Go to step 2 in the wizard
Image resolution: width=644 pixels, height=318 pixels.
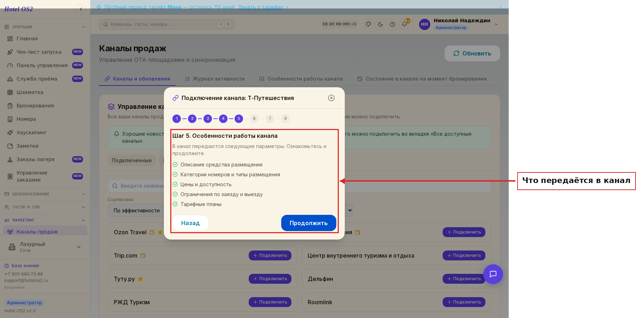[192, 119]
